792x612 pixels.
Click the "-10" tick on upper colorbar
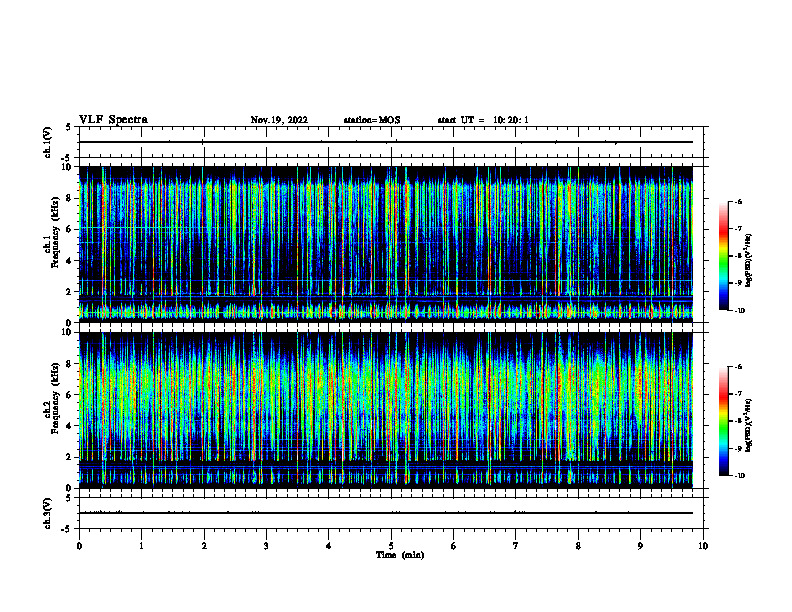click(x=740, y=311)
